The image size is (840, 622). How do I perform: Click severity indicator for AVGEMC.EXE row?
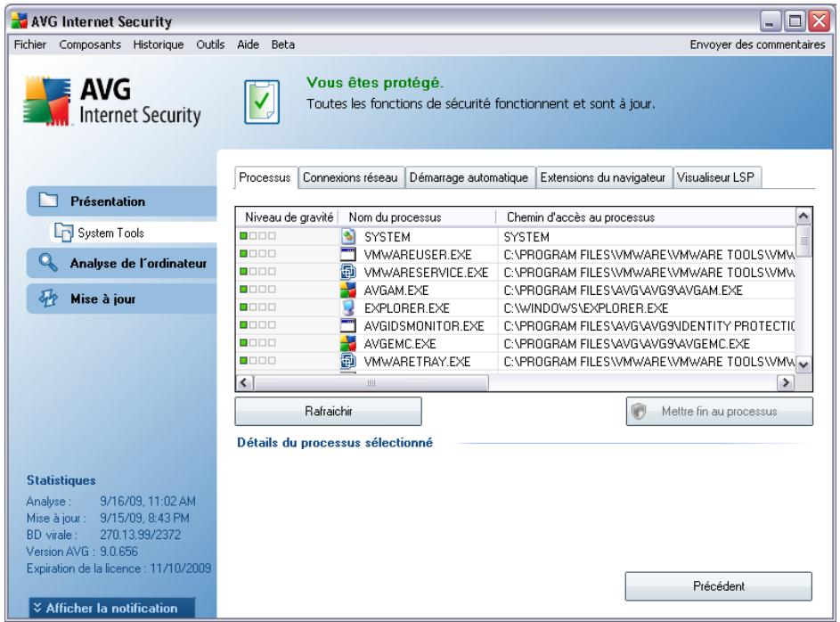tap(257, 342)
